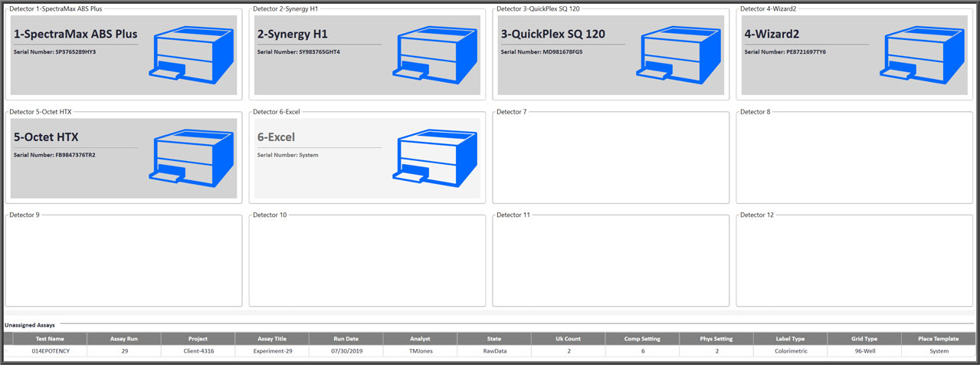The width and height of the screenshot is (980, 365).
Task: Open the RawData state link
Action: coord(494,351)
